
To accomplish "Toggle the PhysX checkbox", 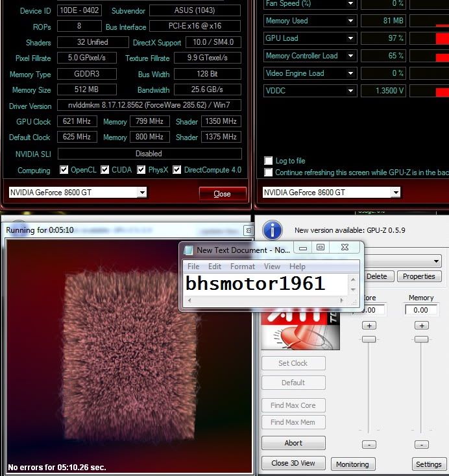I will (141, 170).
